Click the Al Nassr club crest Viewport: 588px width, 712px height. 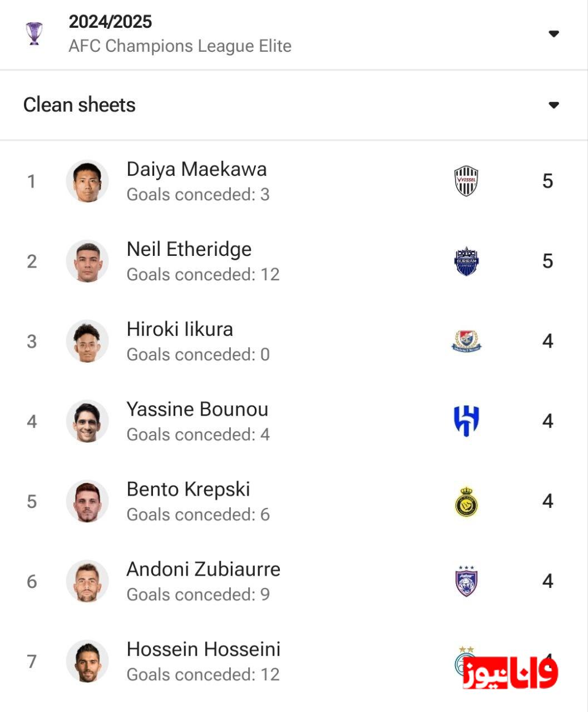pos(466,501)
